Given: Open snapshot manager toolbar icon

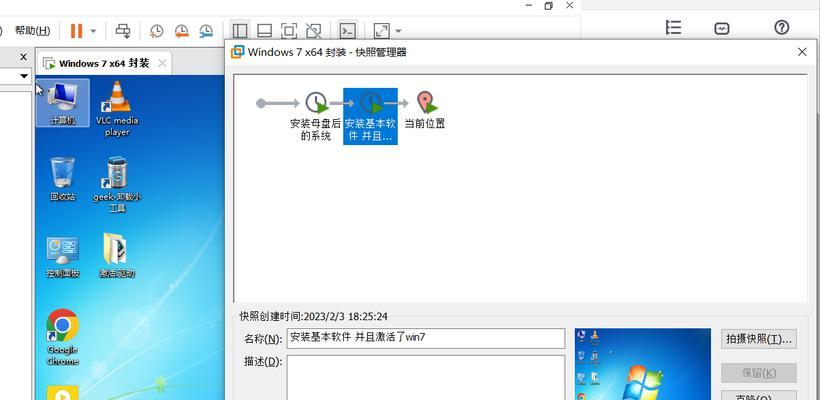Looking at the screenshot, I should click(x=206, y=31).
